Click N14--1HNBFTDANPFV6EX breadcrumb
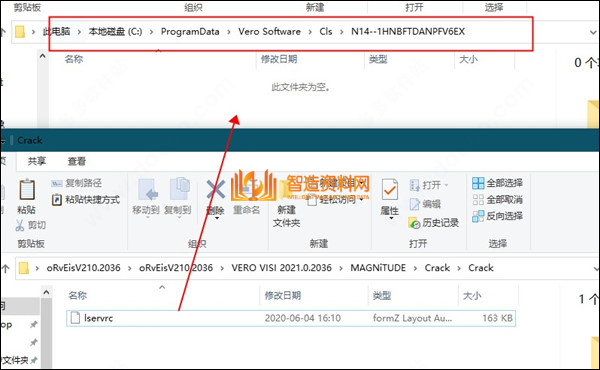The image size is (600, 370). (408, 31)
